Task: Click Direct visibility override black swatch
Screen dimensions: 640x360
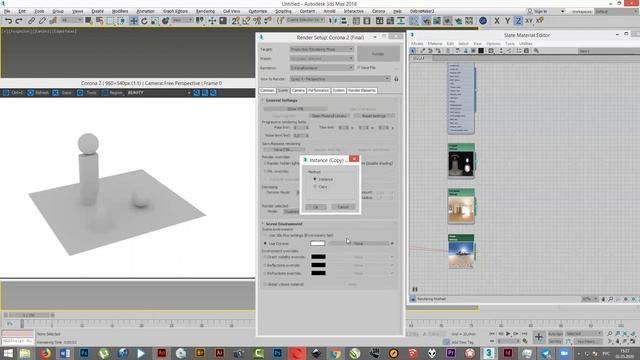Action: (x=318, y=257)
